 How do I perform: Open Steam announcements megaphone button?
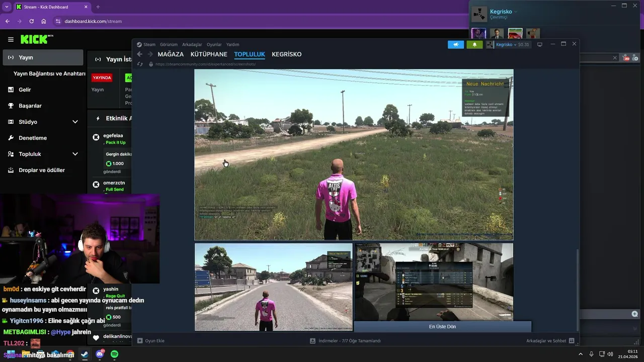[456, 44]
